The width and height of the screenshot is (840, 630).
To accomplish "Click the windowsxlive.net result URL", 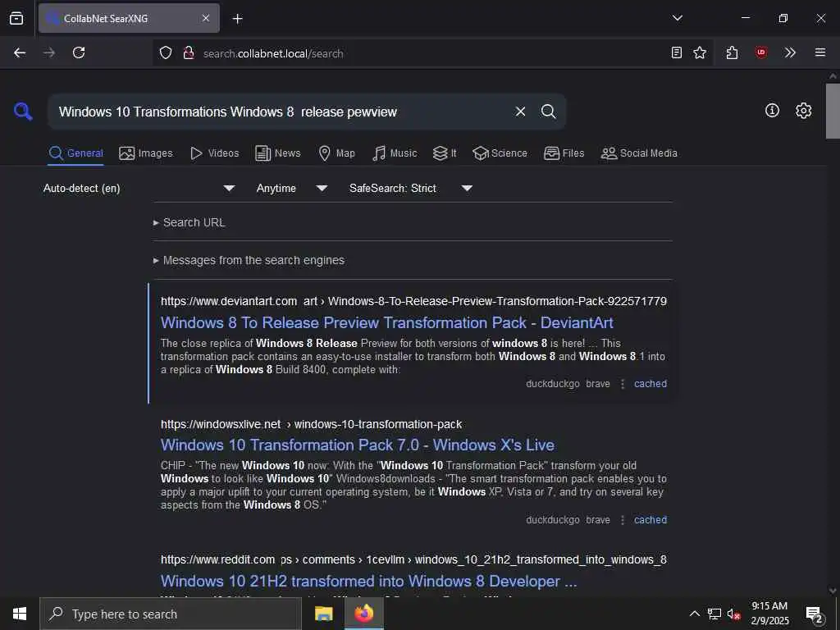I will [311, 424].
